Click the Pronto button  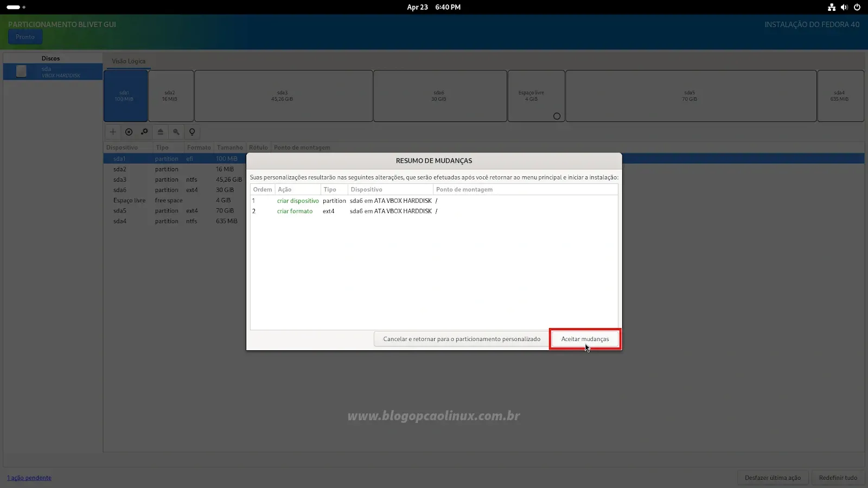pos(25,37)
